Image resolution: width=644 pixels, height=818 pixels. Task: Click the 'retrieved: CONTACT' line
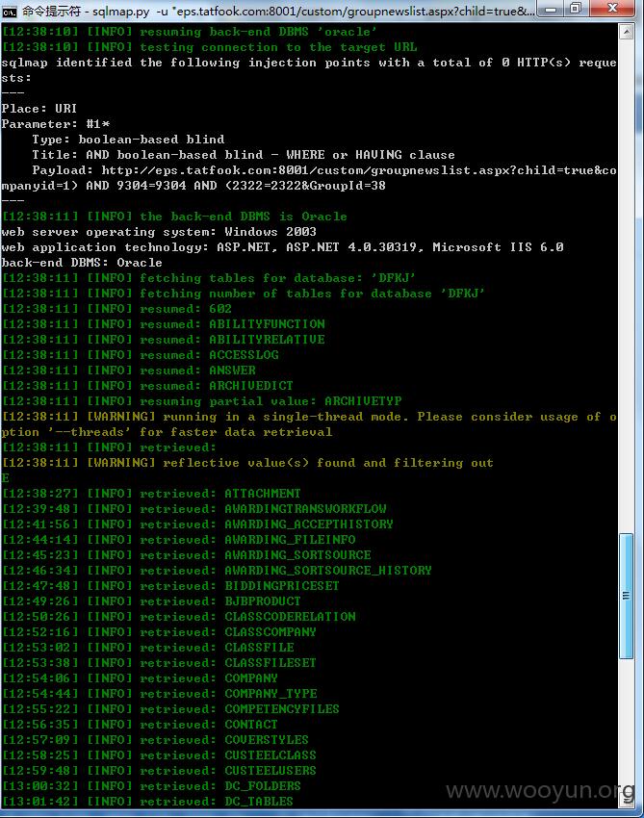coord(140,724)
